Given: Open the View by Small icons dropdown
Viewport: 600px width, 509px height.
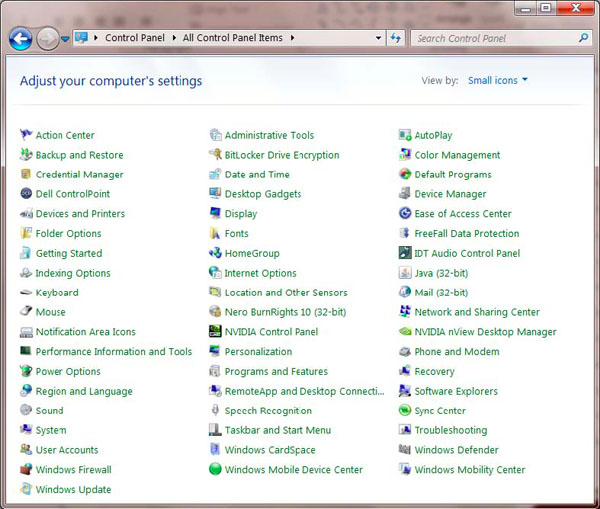Looking at the screenshot, I should coord(497,81).
